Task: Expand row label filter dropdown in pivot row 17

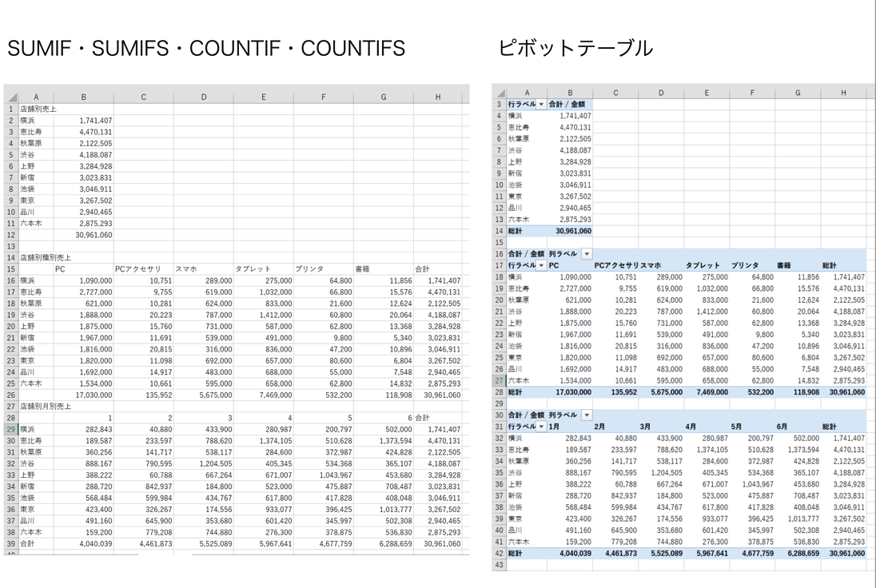Action: tap(541, 265)
